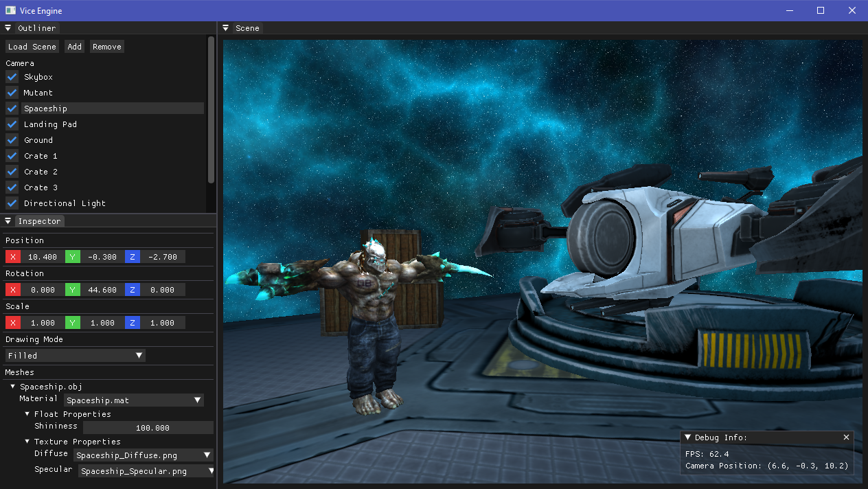Image resolution: width=868 pixels, height=489 pixels.
Task: Collapse the Scene panel triangle
Action: (226, 28)
